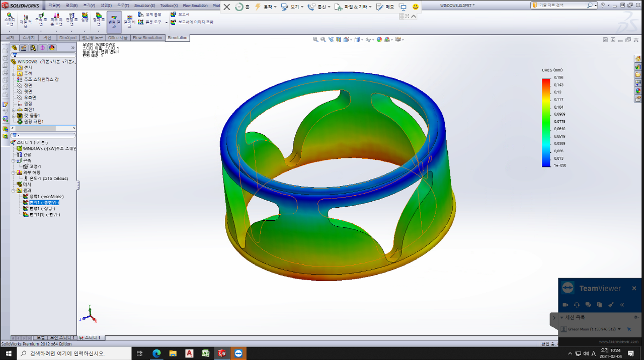Viewport: 644px width, 360px height.
Task: Collapse the 결과 results folder
Action: click(x=13, y=191)
